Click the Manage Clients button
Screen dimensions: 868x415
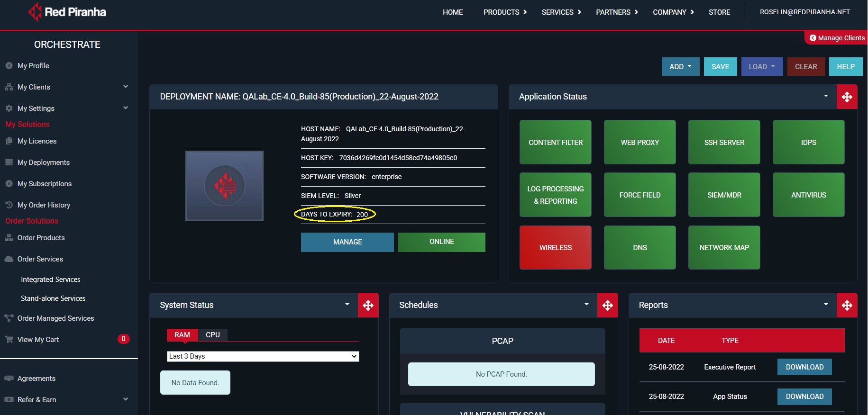click(837, 38)
